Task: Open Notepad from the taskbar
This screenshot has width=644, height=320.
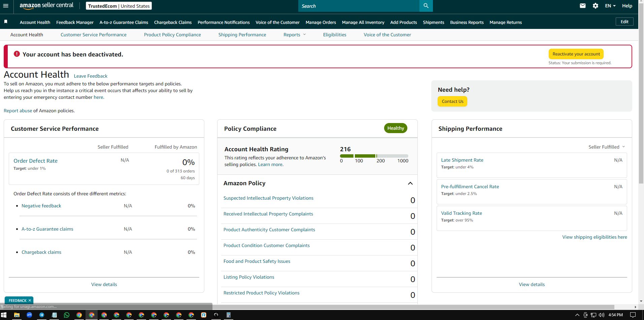Action: (x=54, y=315)
